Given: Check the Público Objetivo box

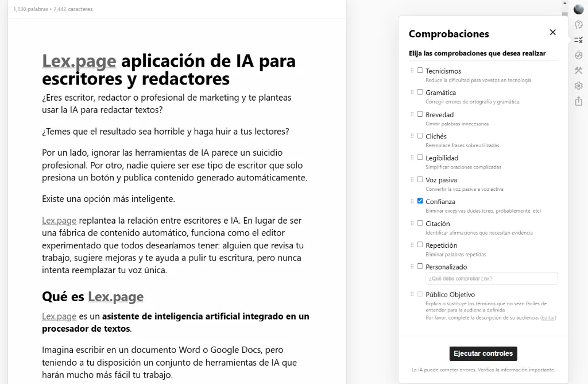Looking at the screenshot, I should 420,294.
